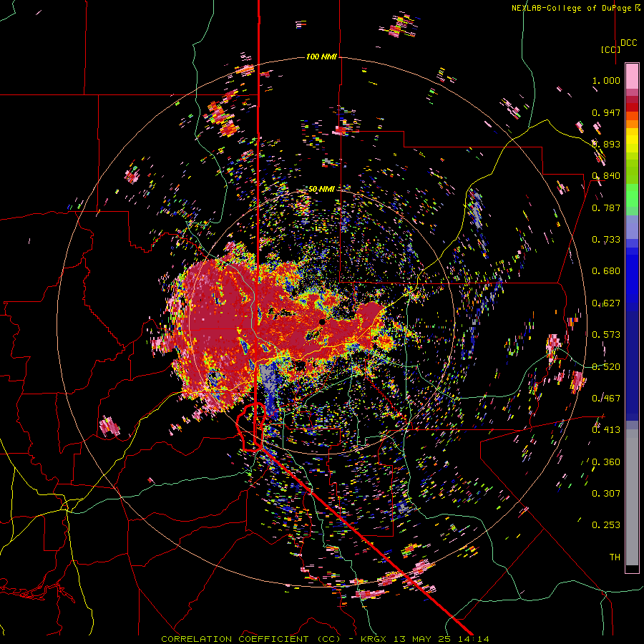Click the 0.787 value on the color scale
This screenshot has width=644, height=644.
point(606,208)
